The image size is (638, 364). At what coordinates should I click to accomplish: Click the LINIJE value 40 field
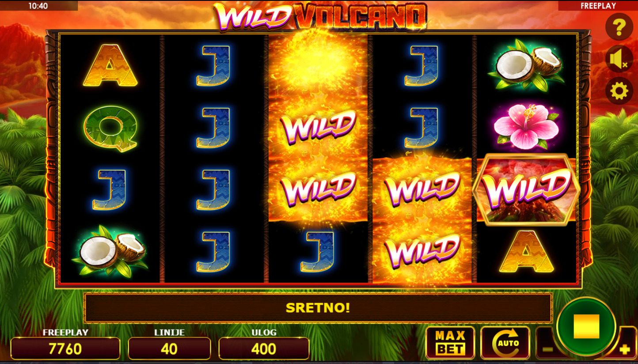(169, 349)
